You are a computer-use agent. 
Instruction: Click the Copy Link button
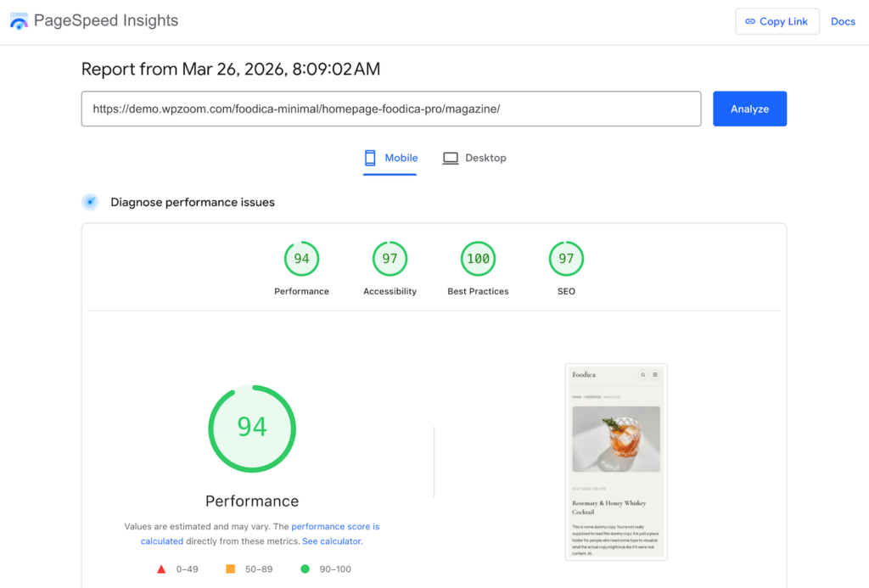[x=776, y=21]
